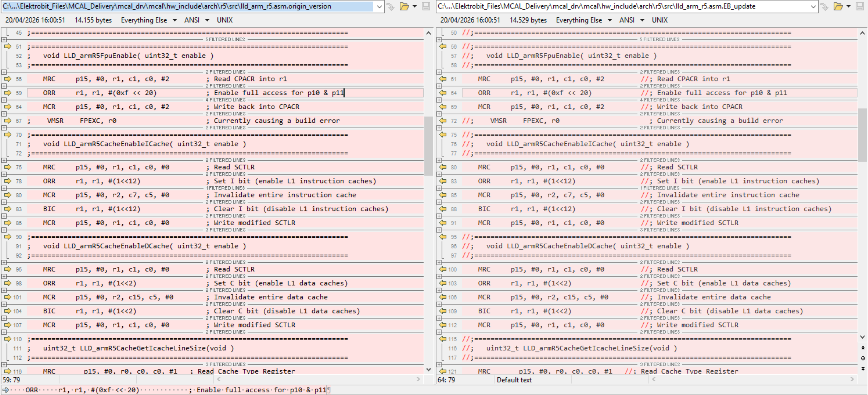Save the right pane file
The height and width of the screenshot is (395, 868).
pyautogui.click(x=860, y=6)
